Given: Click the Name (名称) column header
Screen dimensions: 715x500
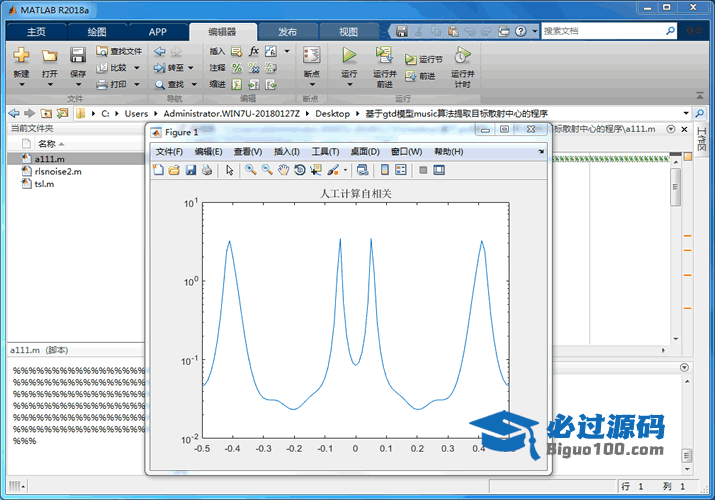Looking at the screenshot, I should tap(47, 144).
